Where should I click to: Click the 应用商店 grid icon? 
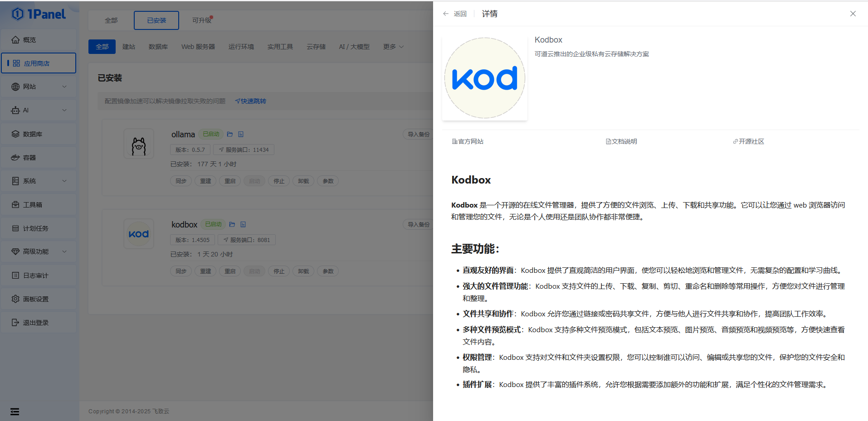pos(16,63)
